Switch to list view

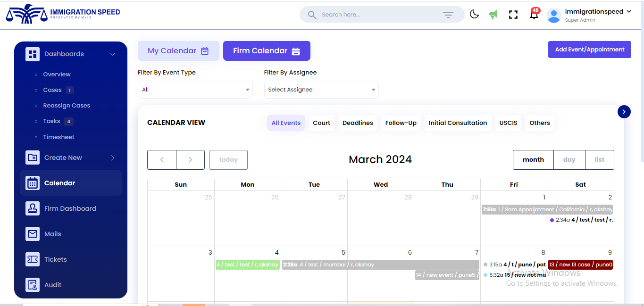tap(600, 160)
